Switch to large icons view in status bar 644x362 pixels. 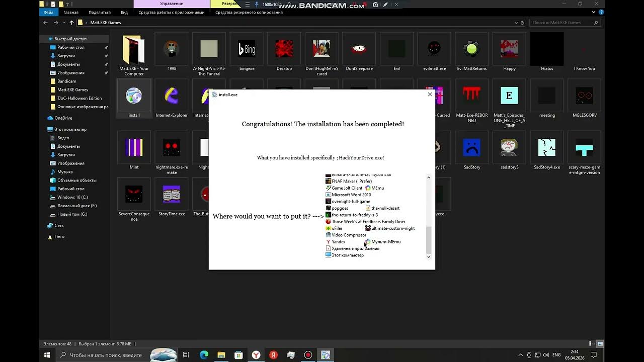[x=600, y=344]
